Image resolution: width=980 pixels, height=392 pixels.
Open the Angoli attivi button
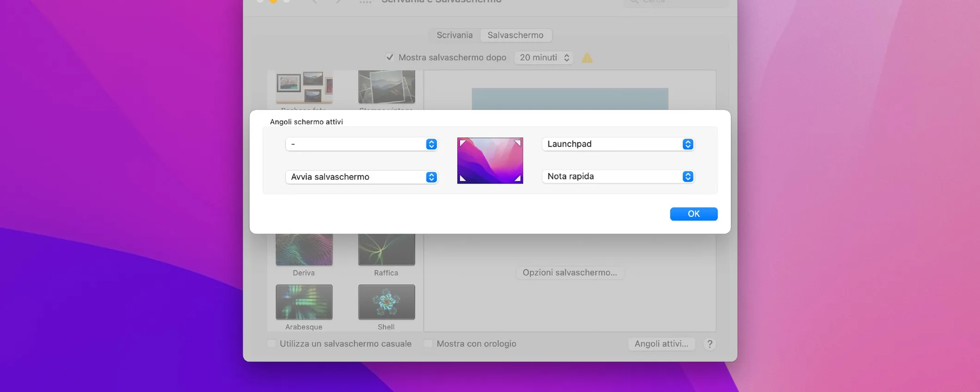[661, 344]
